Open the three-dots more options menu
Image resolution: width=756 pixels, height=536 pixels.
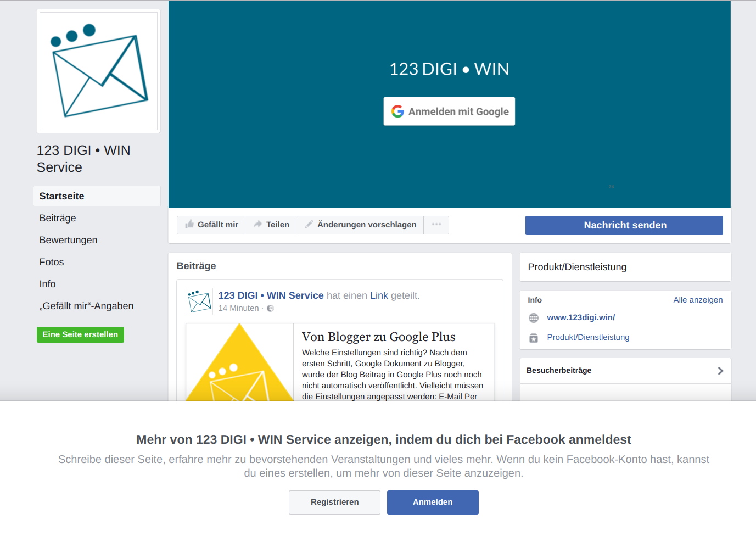pyautogui.click(x=436, y=225)
